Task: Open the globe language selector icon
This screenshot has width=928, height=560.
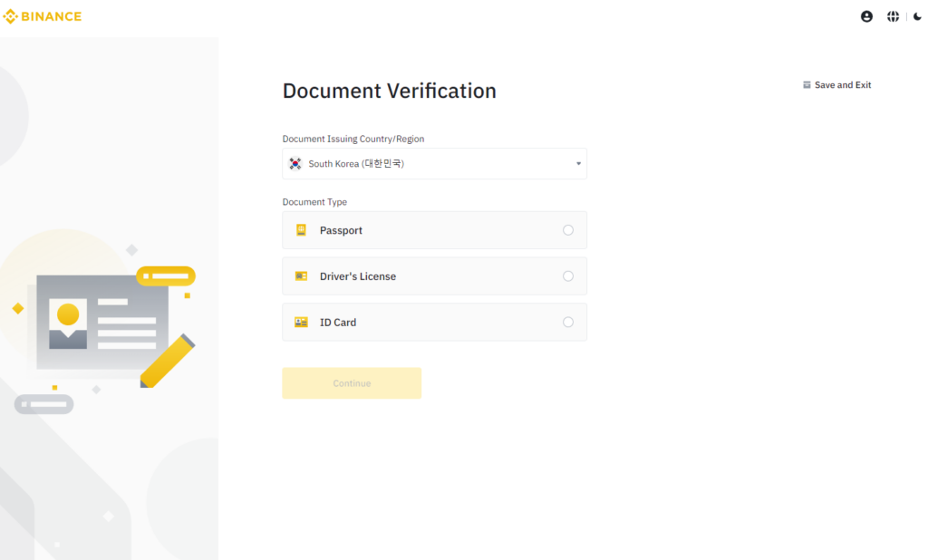Action: [x=893, y=16]
